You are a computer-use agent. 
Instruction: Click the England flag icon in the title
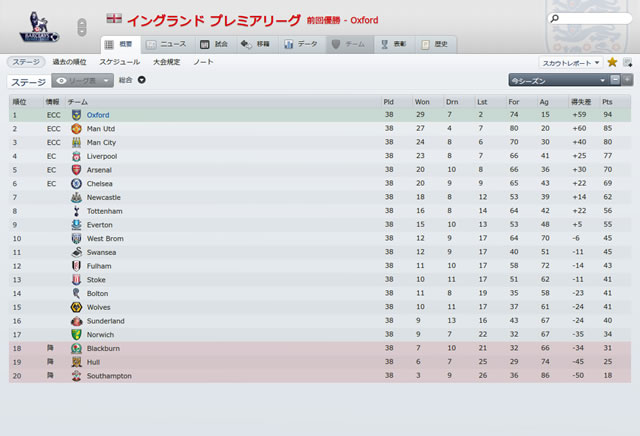114,18
